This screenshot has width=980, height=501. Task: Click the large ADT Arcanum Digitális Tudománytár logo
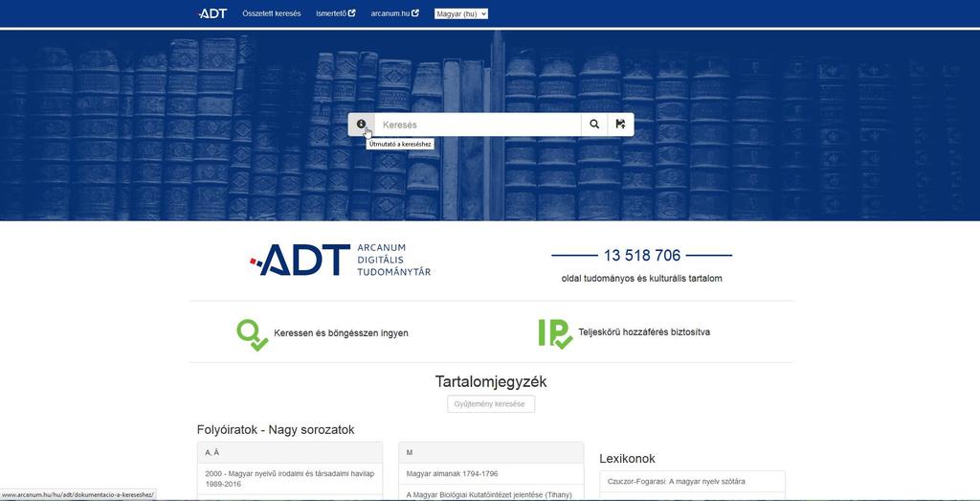pos(340,260)
